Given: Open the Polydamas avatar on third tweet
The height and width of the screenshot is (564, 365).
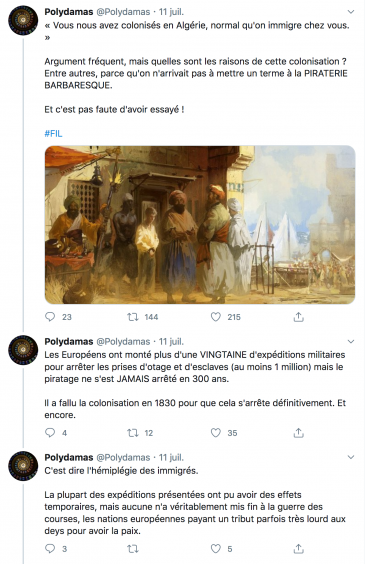Looking at the screenshot, I should [23, 466].
